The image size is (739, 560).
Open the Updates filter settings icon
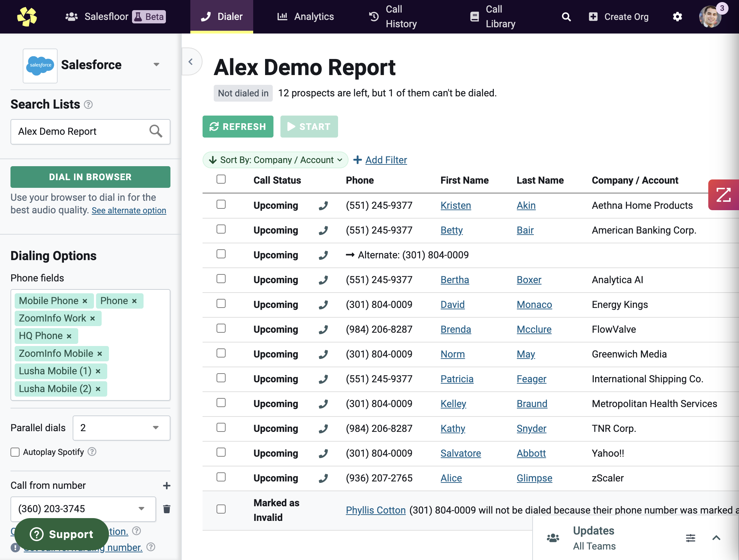(690, 538)
